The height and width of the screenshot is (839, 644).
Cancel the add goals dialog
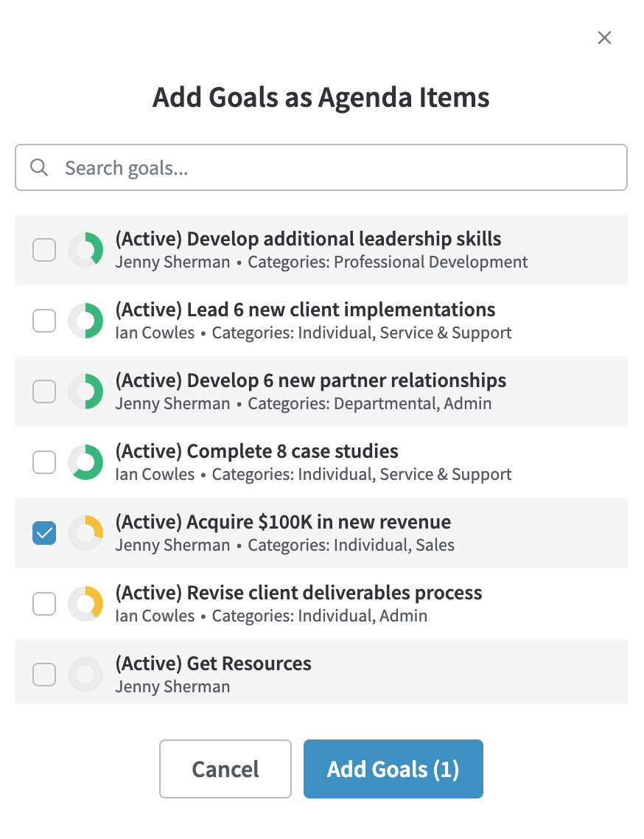point(225,769)
